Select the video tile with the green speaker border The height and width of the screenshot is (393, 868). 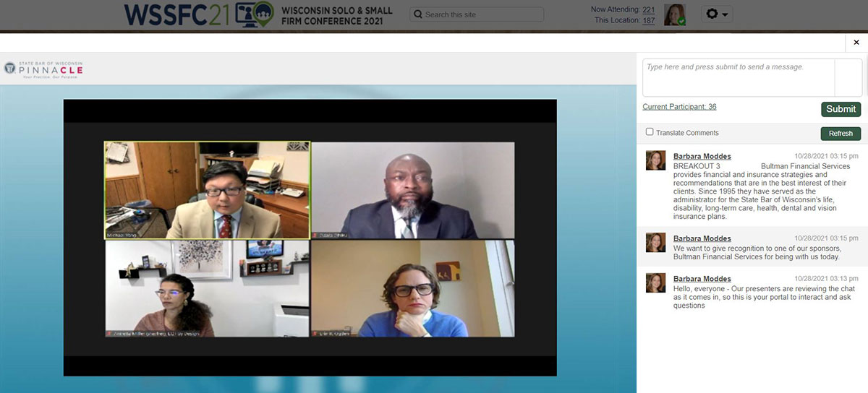207,190
